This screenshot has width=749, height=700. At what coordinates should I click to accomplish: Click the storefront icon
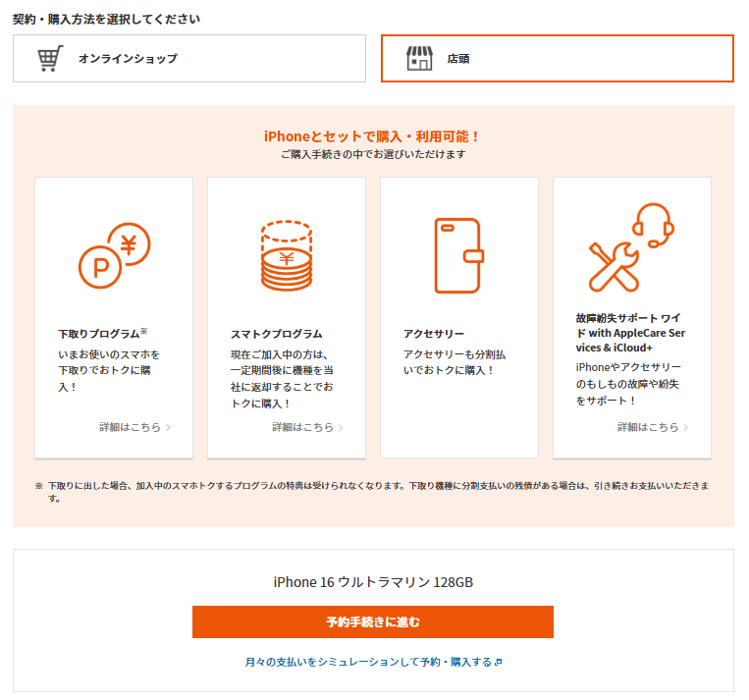click(419, 58)
